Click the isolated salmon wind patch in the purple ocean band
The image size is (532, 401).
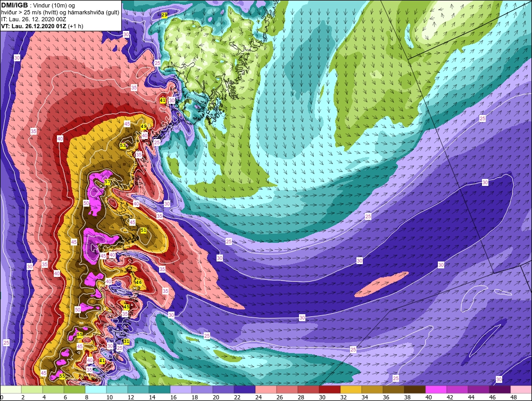coord(381,284)
